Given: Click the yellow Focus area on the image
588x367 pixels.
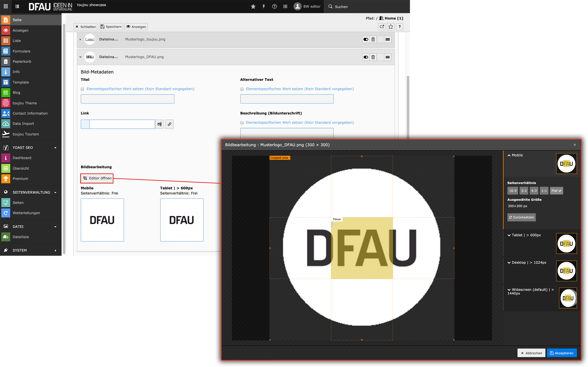Looking at the screenshot, I should click(362, 248).
